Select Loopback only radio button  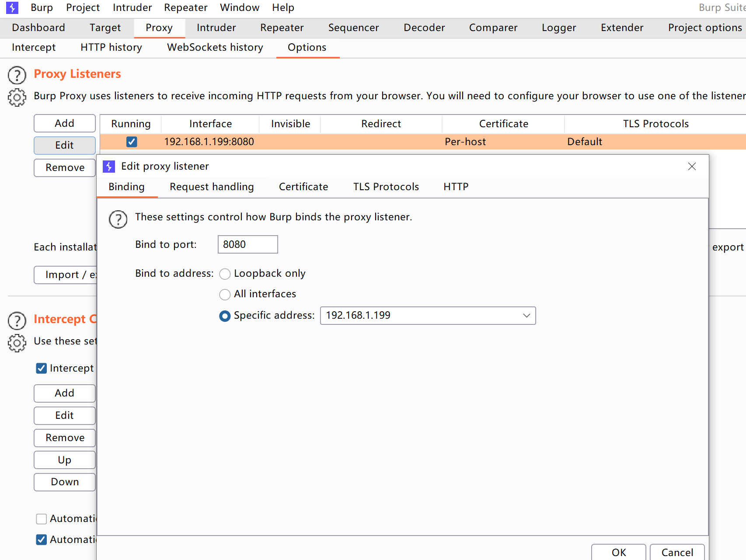point(225,274)
